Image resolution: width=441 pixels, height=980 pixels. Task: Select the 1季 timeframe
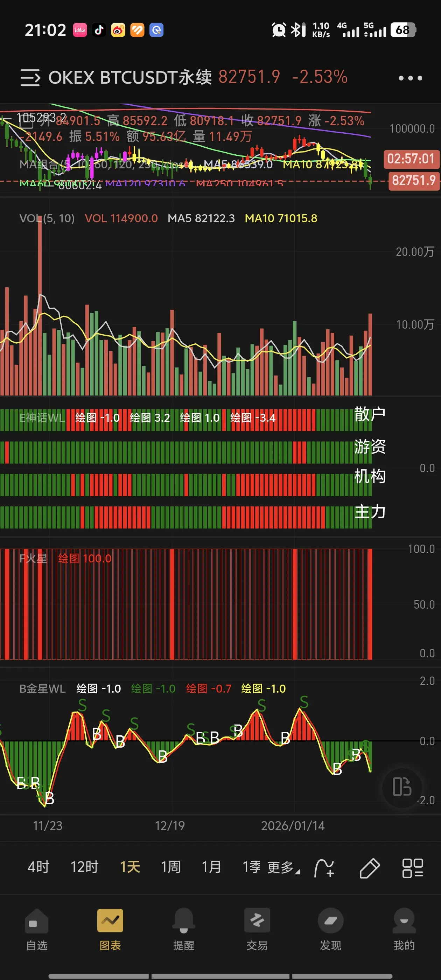[x=252, y=867]
